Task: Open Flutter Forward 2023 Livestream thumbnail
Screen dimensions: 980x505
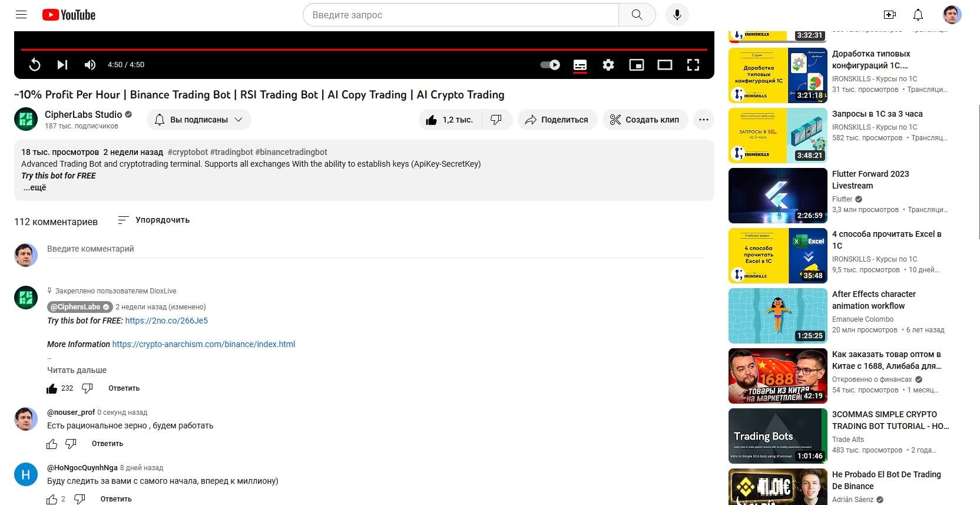Action: 778,196
